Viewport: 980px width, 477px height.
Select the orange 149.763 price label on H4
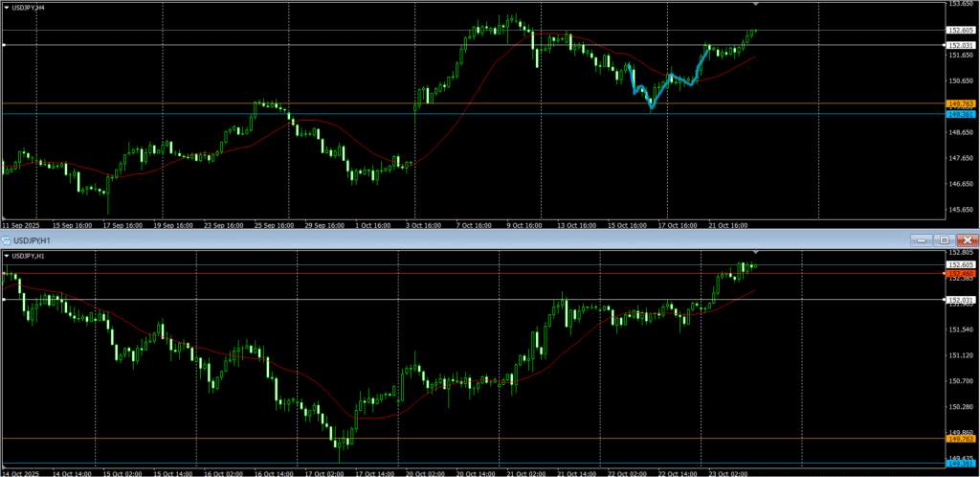coord(960,103)
